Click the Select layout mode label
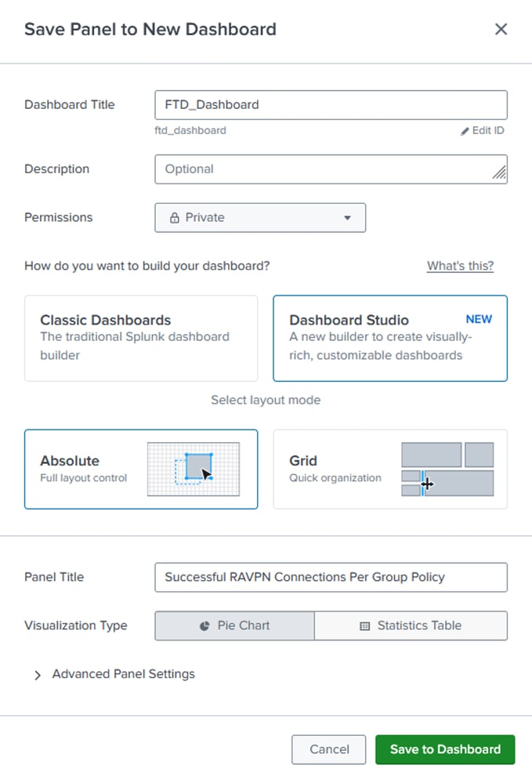 pyautogui.click(x=266, y=400)
